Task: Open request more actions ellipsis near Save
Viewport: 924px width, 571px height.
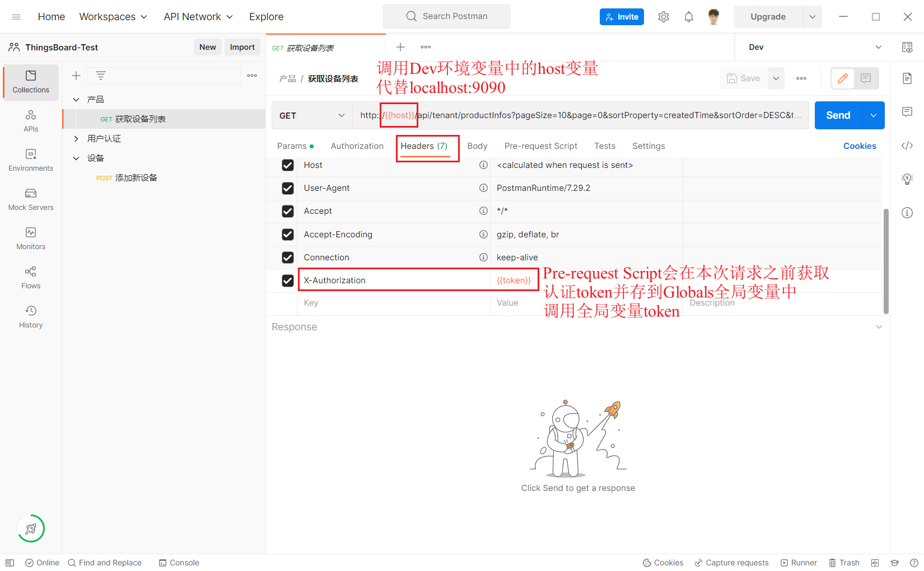Action: click(x=801, y=78)
